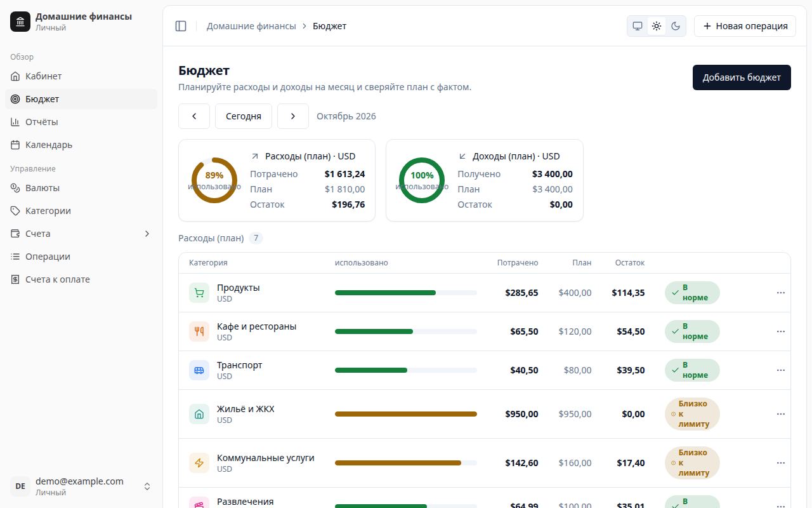The height and width of the screenshot is (508, 812).
Task: Enable dark theme moon toggle
Action: [676, 26]
